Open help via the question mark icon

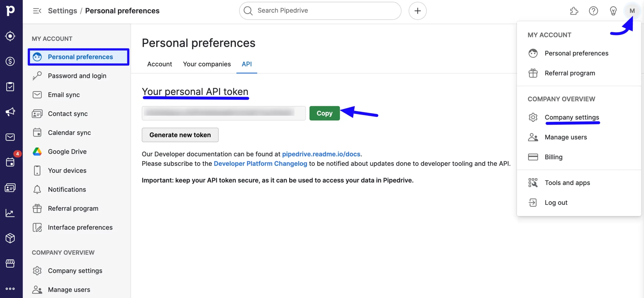click(x=593, y=11)
